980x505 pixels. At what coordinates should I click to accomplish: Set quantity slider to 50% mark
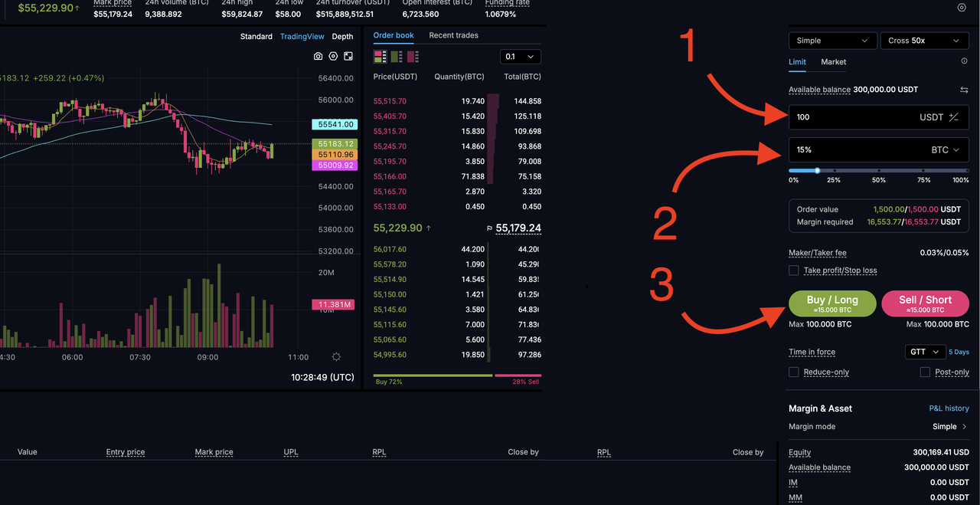pos(879,171)
